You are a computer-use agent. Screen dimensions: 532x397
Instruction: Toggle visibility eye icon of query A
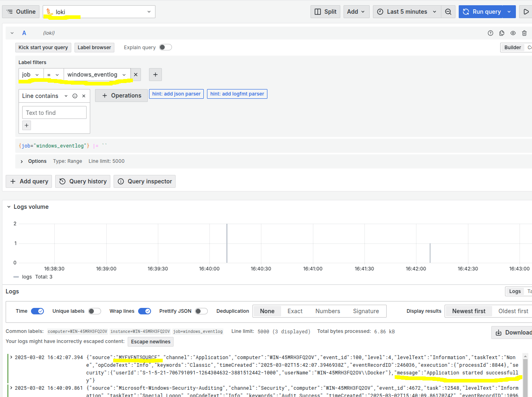point(513,33)
